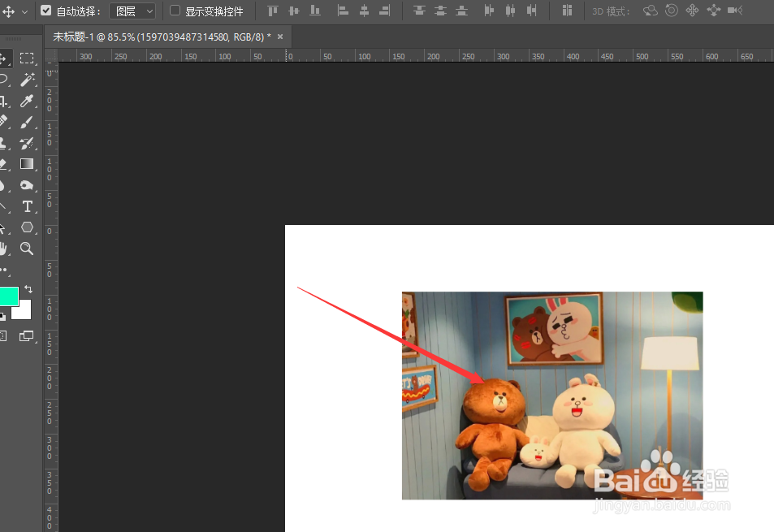Select the Sponge tool
Screen dimensions: 774x532
coord(27,185)
